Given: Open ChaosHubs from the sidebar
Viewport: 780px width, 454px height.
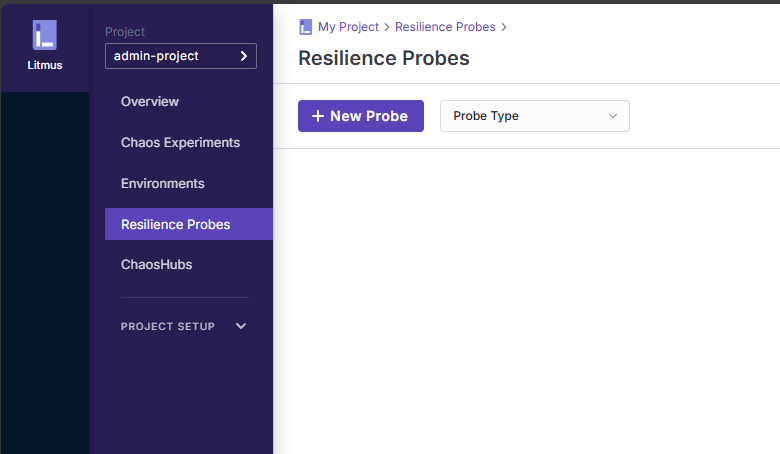Looking at the screenshot, I should 156,265.
